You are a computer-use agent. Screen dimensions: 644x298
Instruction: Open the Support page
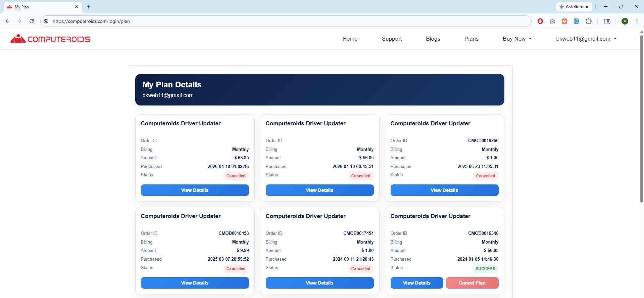tap(392, 39)
